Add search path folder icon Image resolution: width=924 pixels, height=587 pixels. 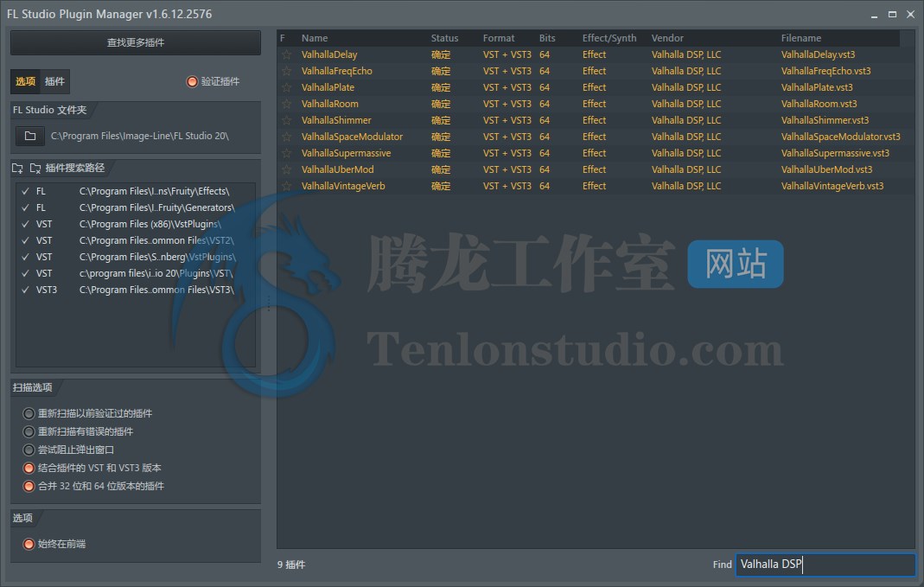click(x=17, y=168)
